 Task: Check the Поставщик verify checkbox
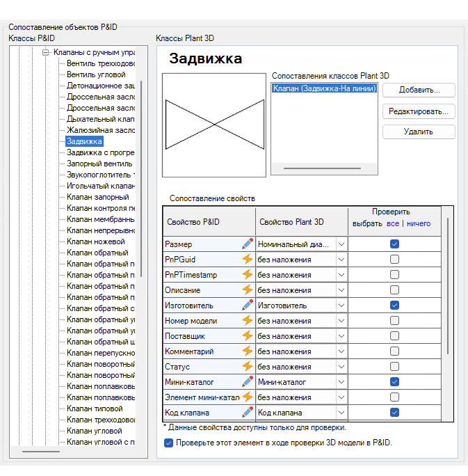click(394, 335)
